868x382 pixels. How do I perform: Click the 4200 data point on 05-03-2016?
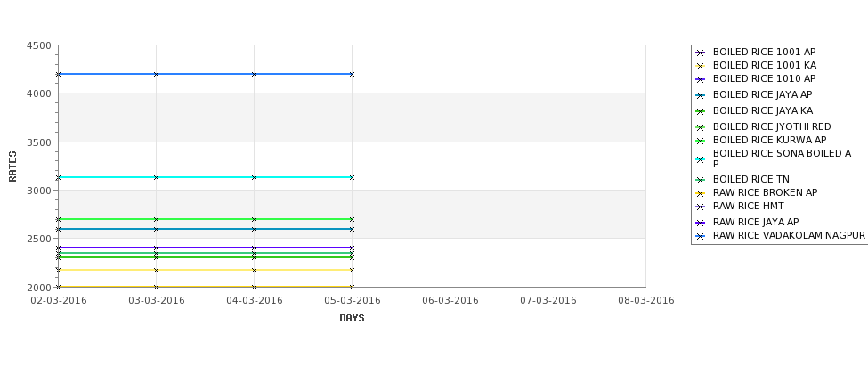[352, 74]
